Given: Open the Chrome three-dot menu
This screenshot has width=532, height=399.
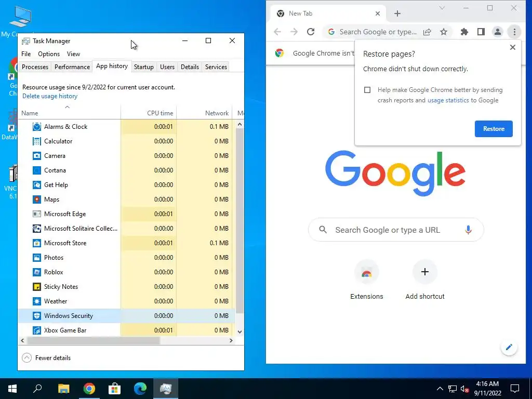Looking at the screenshot, I should 514,32.
